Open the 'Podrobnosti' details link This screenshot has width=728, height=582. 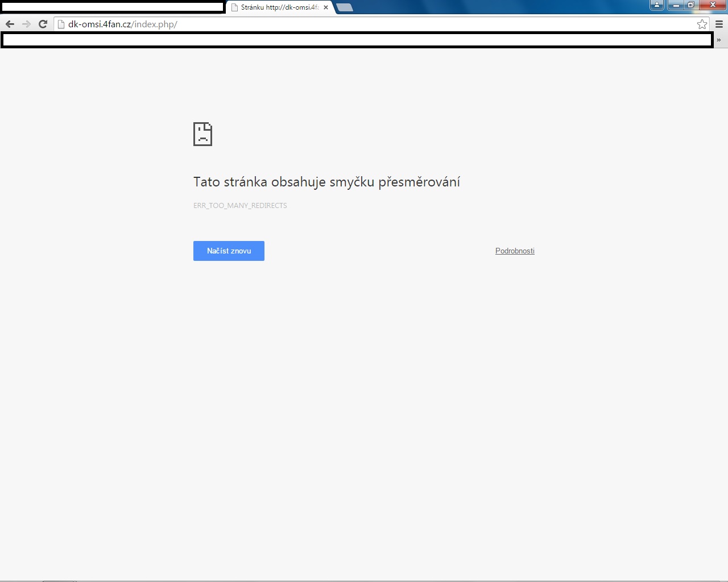(515, 251)
